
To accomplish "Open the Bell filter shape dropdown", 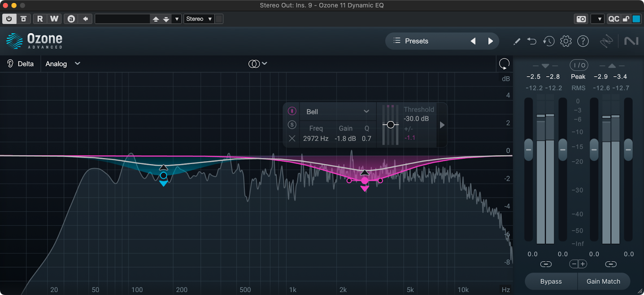I will pyautogui.click(x=337, y=112).
